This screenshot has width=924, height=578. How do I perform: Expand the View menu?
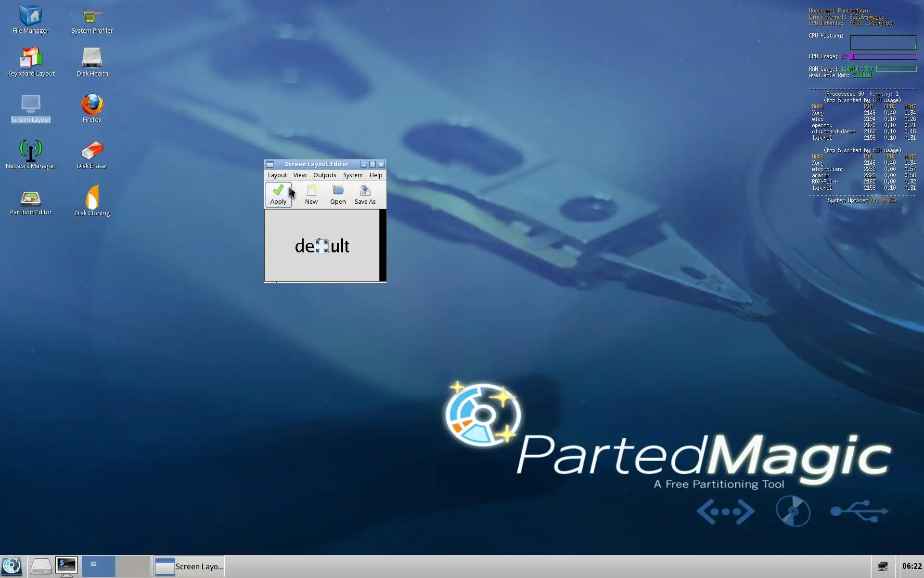300,175
